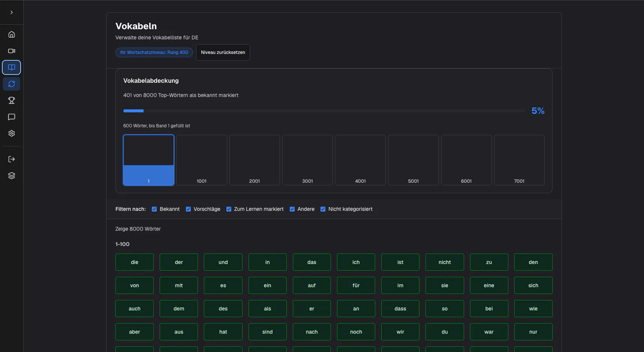Click the word tile 'hat'
This screenshot has height=352, width=644.
pyautogui.click(x=223, y=332)
